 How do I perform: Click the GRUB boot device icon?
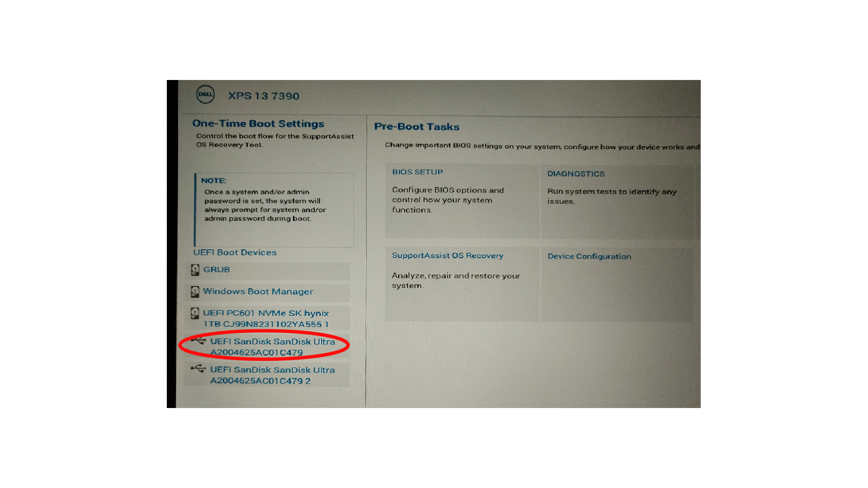point(194,269)
